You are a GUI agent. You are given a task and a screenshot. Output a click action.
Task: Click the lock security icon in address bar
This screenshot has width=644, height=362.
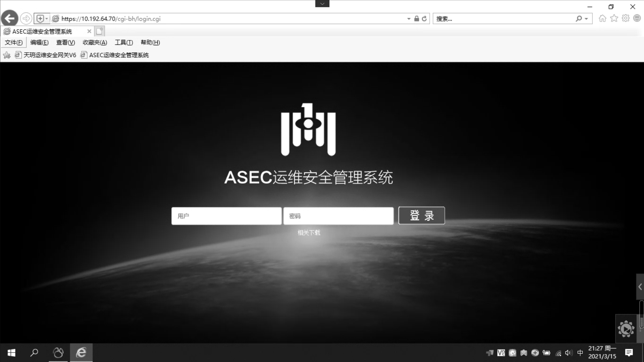[x=417, y=18]
